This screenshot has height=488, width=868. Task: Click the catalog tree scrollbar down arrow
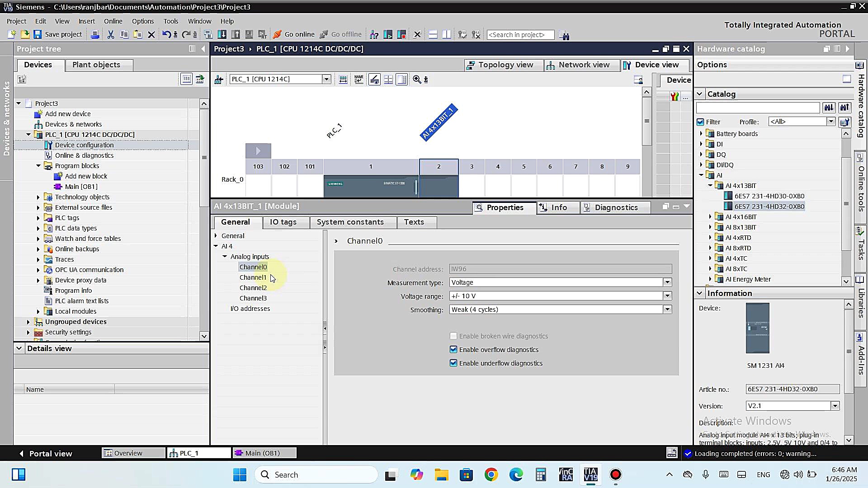point(846,281)
